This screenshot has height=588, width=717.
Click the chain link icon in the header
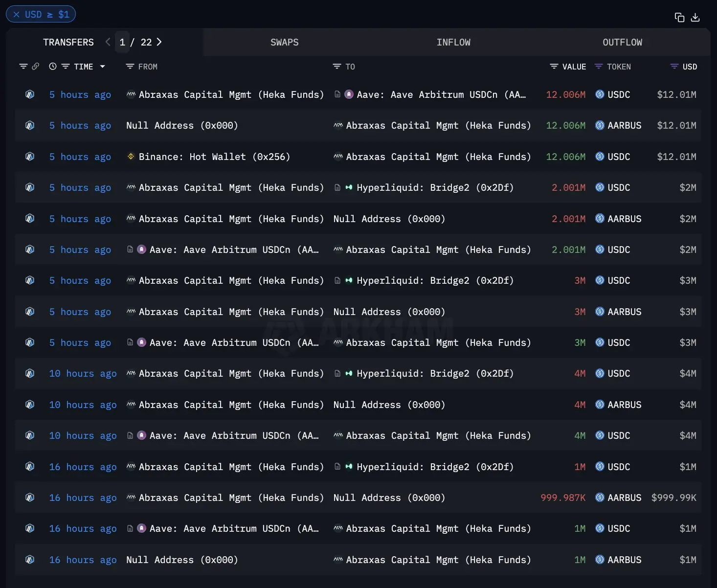click(x=35, y=67)
